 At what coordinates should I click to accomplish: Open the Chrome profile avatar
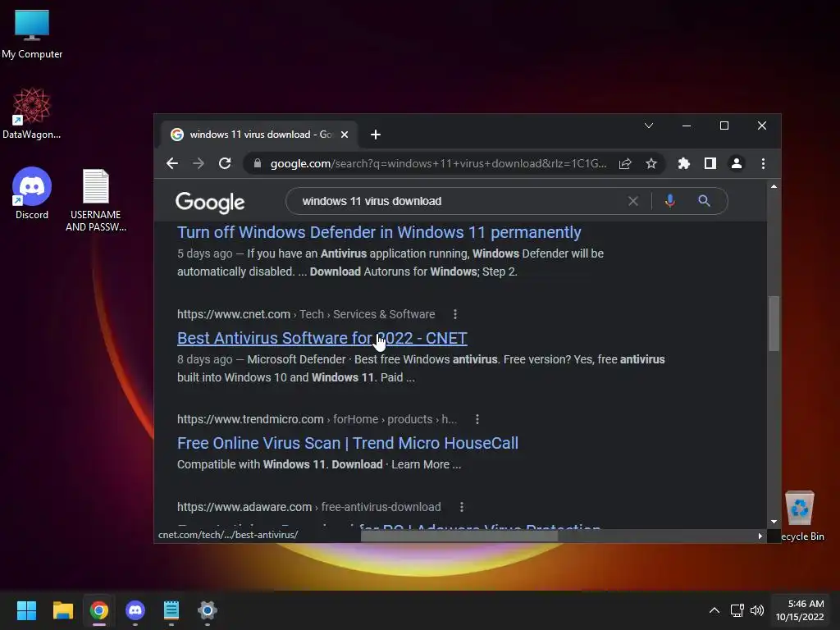pos(737,163)
